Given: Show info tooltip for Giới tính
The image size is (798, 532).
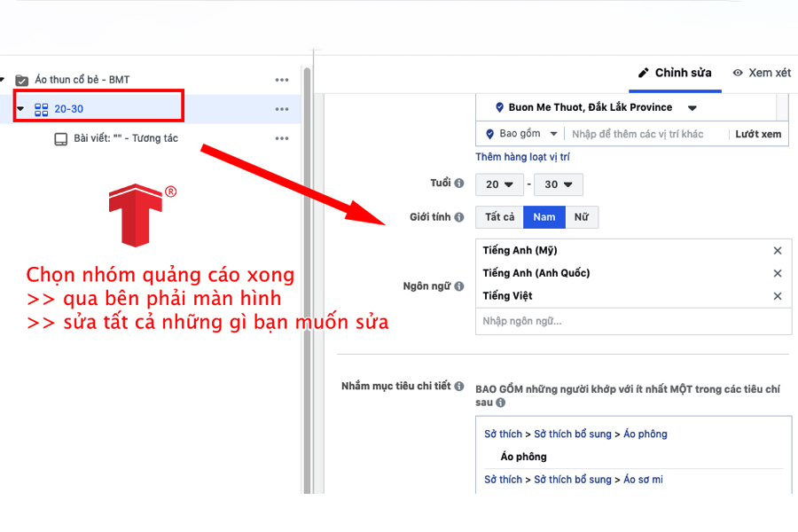Looking at the screenshot, I should click(459, 217).
